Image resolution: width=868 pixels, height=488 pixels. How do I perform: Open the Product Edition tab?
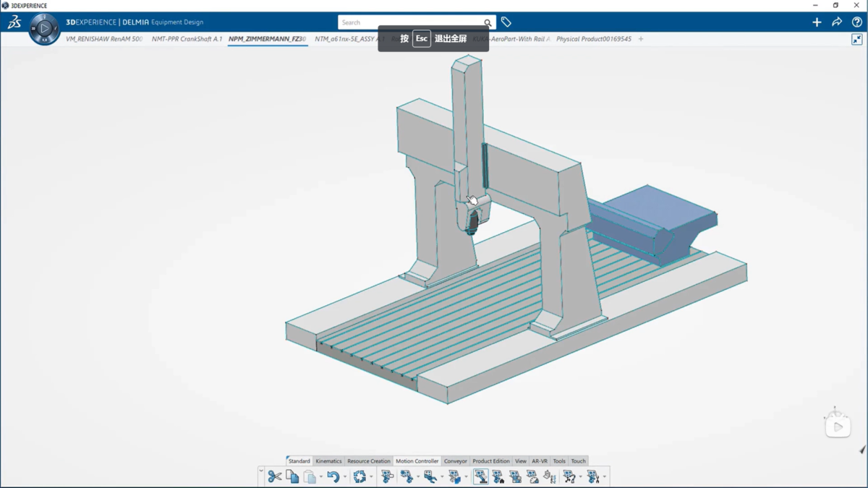coord(491,461)
